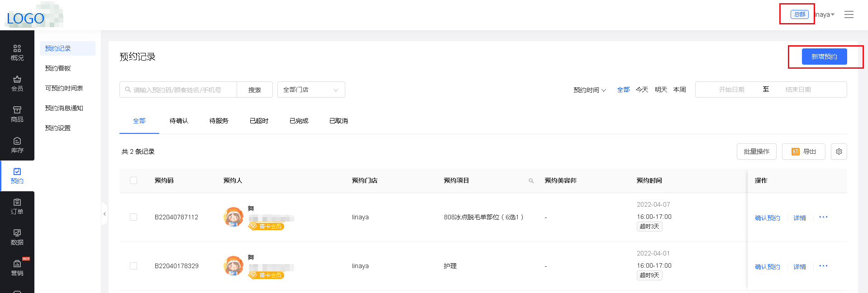Click avatar of booking B22040787112
The width and height of the screenshot is (868, 293).
coord(234,217)
